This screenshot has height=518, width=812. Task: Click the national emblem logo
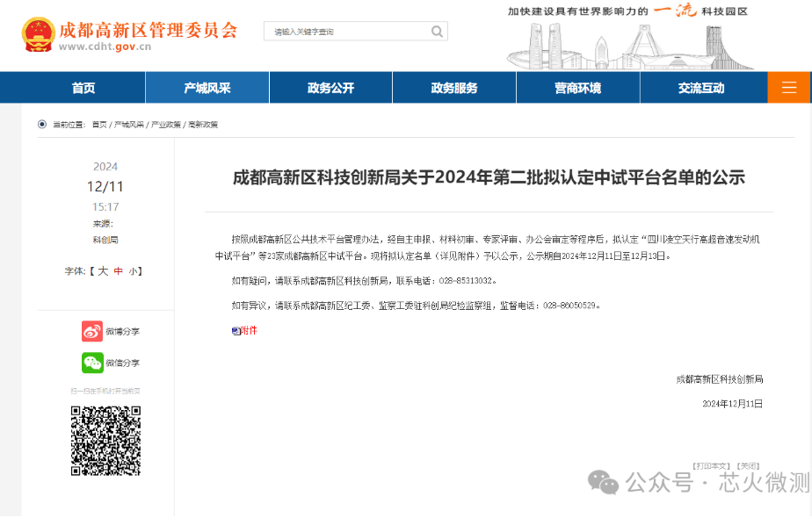38,34
